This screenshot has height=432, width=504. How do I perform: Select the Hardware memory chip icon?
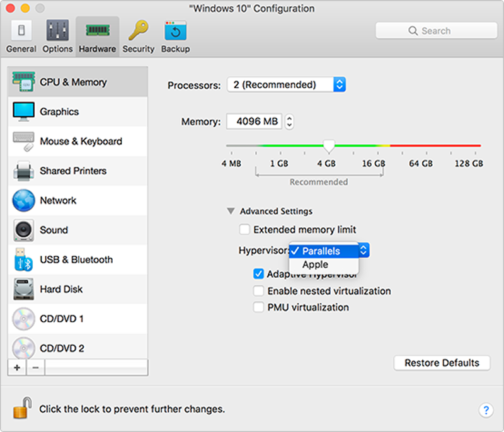(98, 30)
